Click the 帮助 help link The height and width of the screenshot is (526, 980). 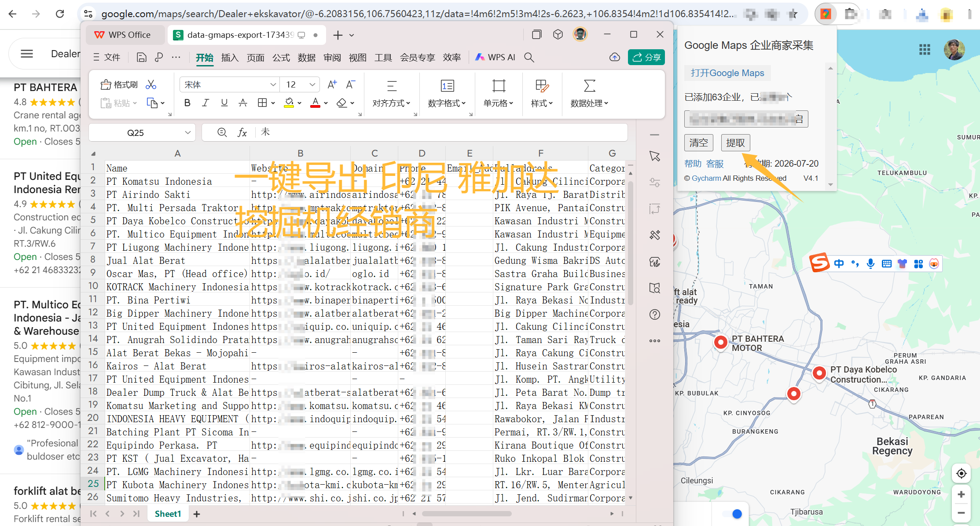point(693,164)
